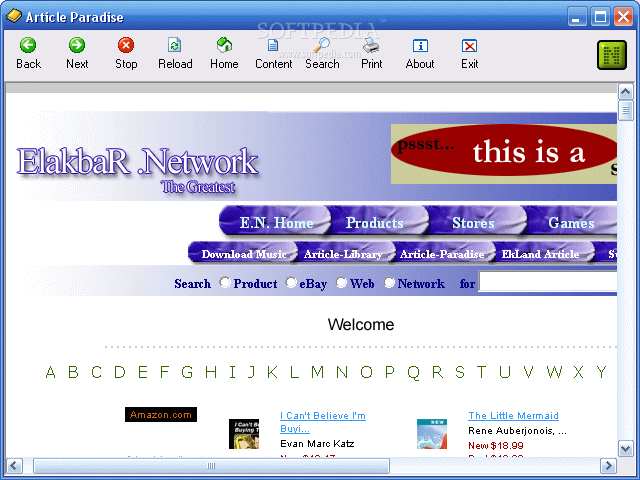
Task: Go forward with the Next icon
Action: pyautogui.click(x=77, y=45)
